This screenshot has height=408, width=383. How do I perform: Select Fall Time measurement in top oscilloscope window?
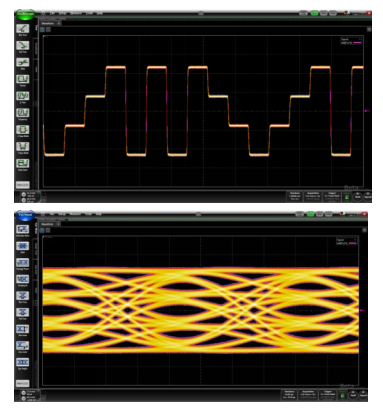point(23,46)
